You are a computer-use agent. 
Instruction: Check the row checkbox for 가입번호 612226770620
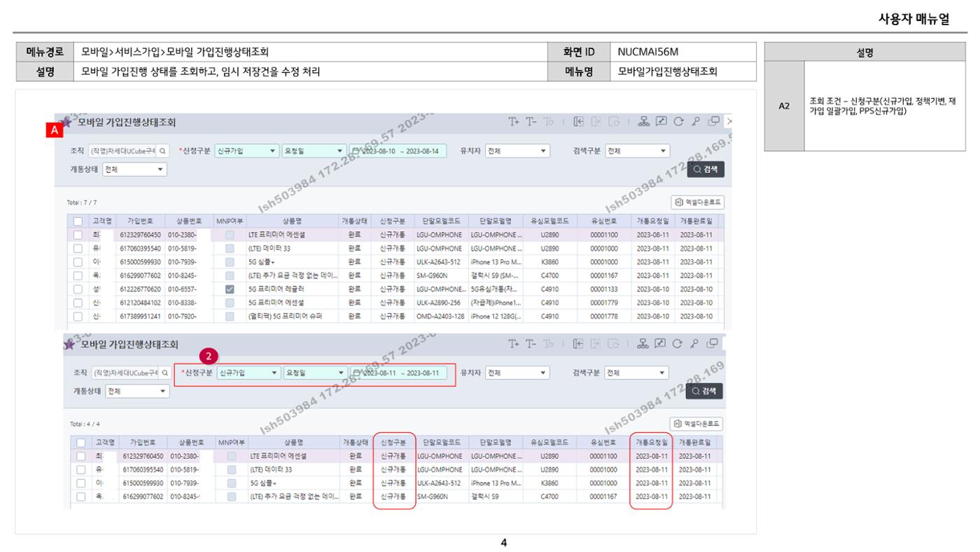[78, 289]
